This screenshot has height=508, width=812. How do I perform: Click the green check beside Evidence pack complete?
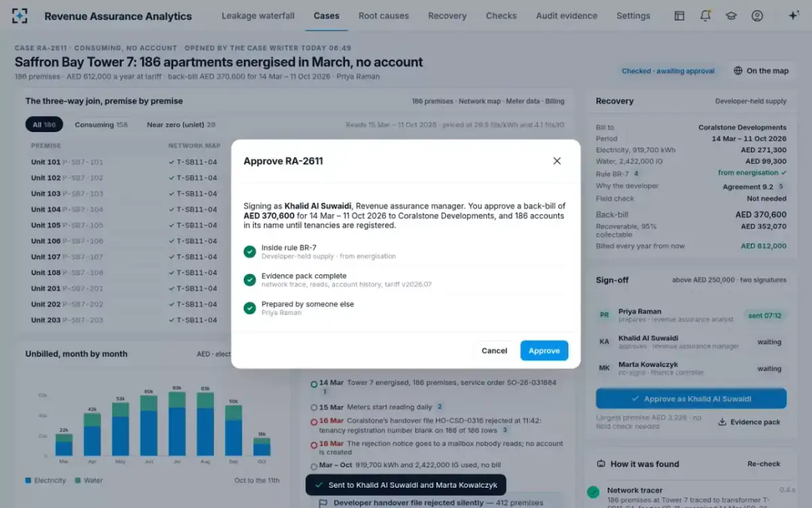click(250, 280)
